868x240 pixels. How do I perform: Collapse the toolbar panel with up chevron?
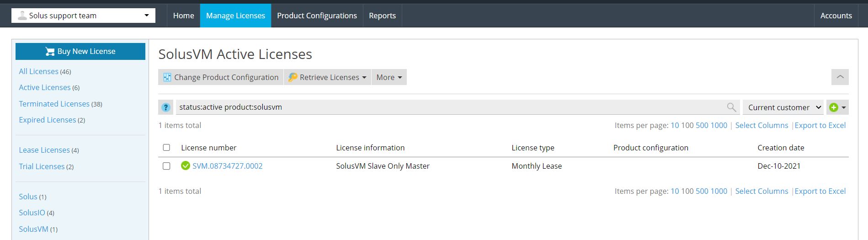coord(840,77)
